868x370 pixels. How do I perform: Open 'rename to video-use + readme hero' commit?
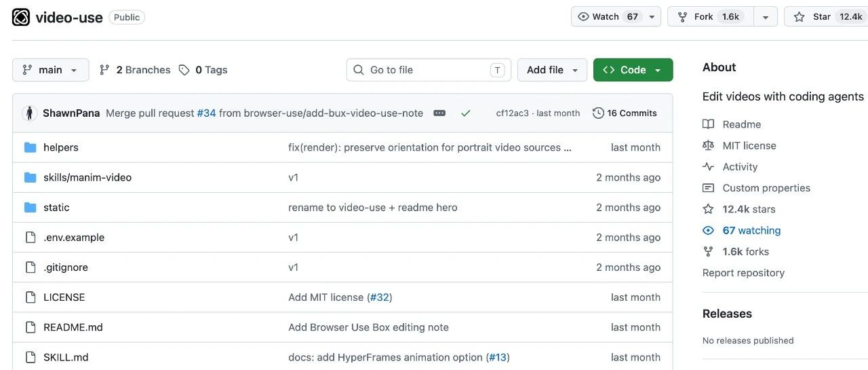tap(373, 207)
